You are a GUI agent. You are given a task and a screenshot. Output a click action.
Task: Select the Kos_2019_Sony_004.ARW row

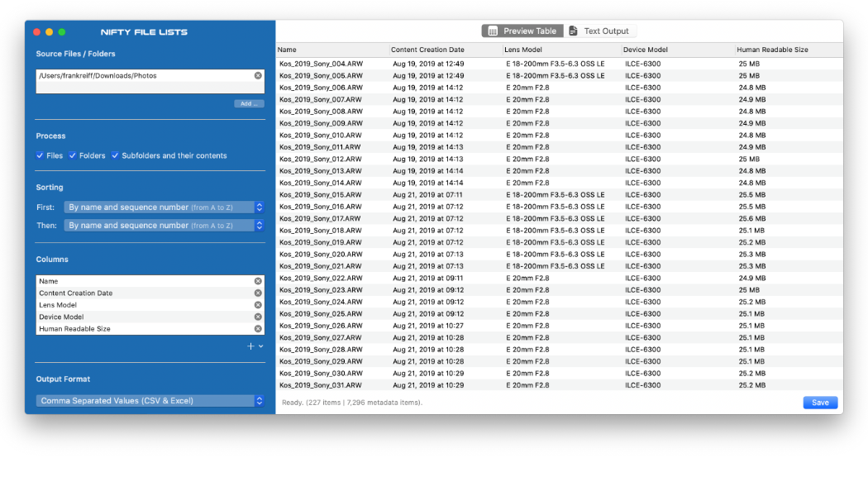[559, 64]
